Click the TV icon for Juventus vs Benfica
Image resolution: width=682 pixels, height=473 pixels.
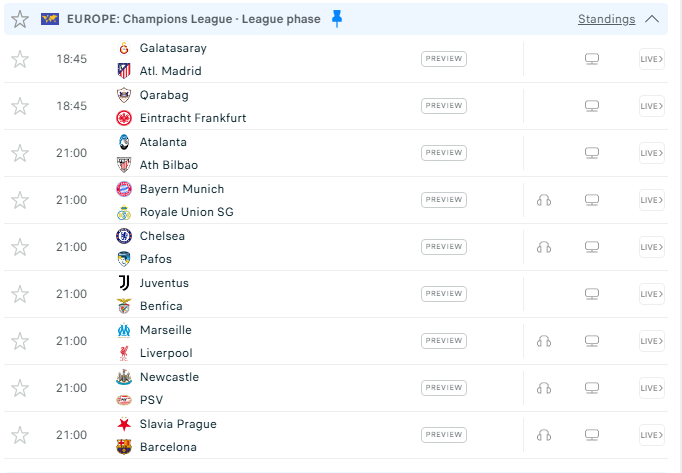[592, 294]
